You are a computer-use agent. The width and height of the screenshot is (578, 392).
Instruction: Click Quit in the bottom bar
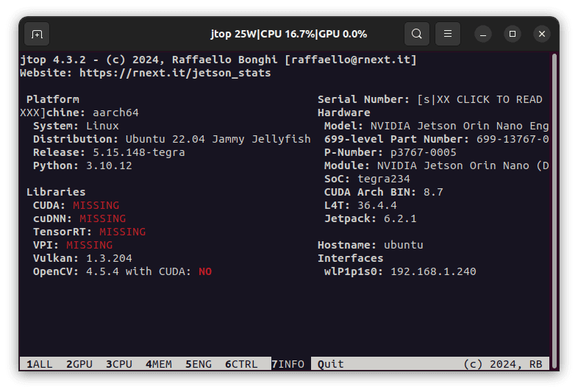coord(331,364)
